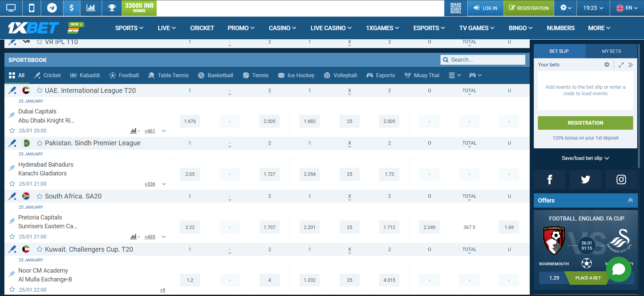Open the mobile app icon in top bar

tap(32, 8)
